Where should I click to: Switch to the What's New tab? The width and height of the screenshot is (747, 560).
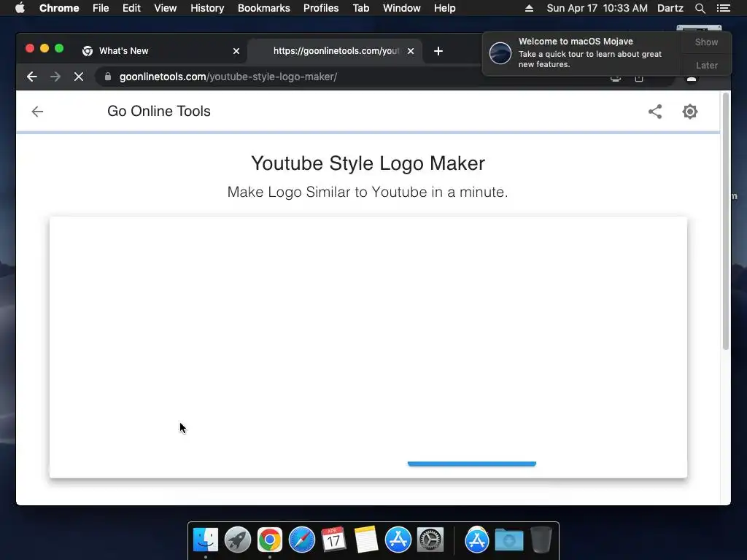pos(161,51)
